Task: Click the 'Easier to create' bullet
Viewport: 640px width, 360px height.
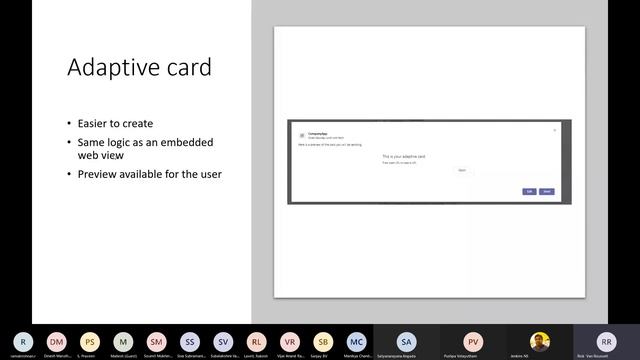Action: pos(116,123)
